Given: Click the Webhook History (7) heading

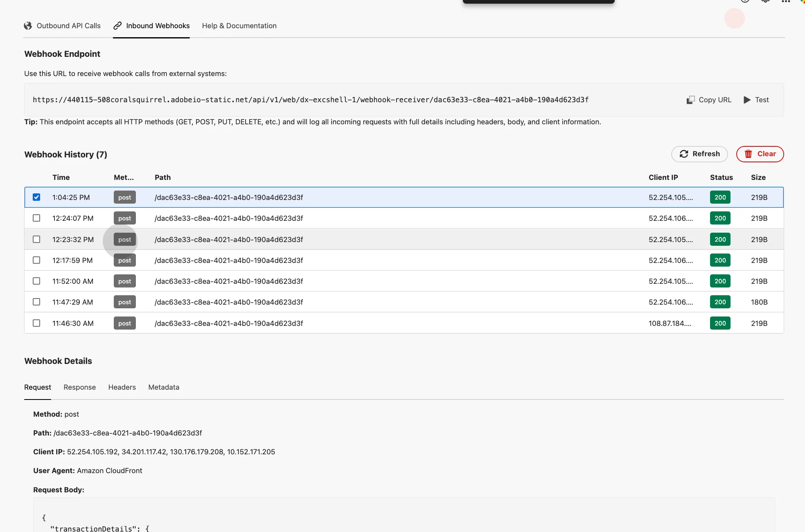Looking at the screenshot, I should [65, 155].
